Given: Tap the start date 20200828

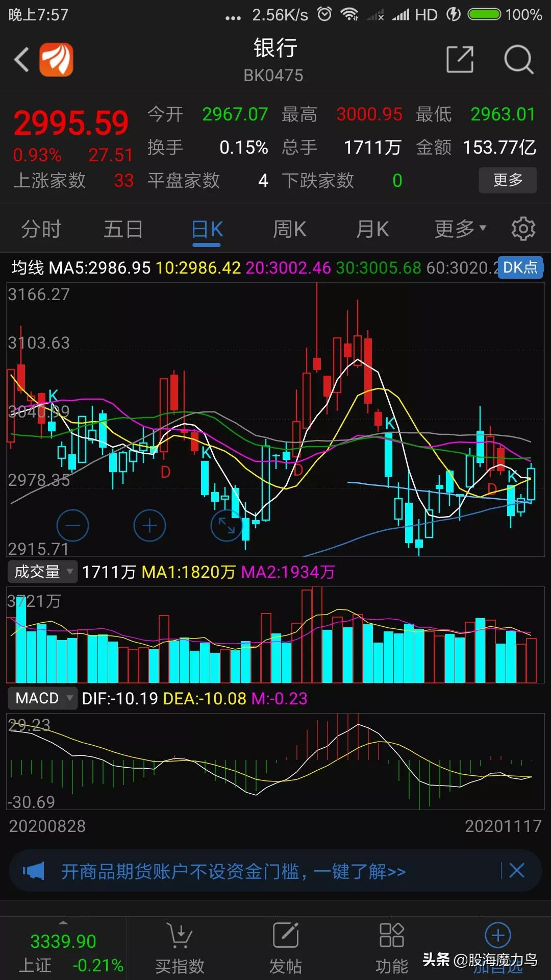Looking at the screenshot, I should [x=47, y=826].
